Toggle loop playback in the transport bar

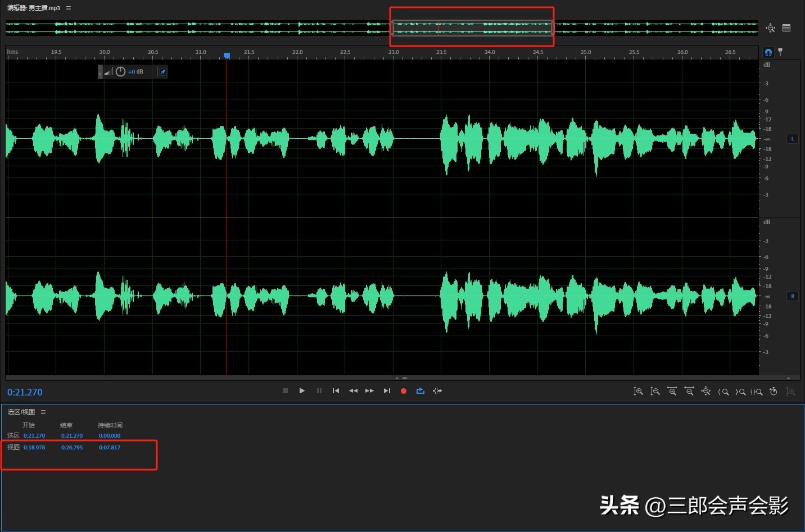420,391
